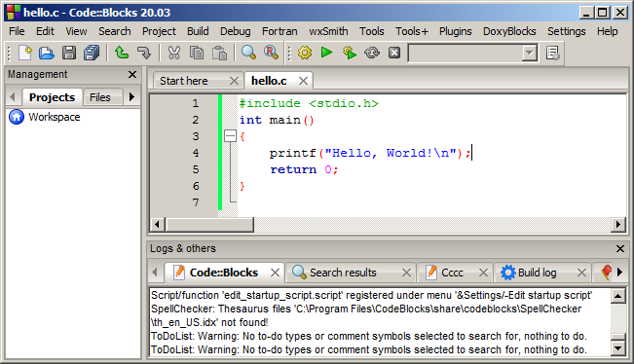The height and width of the screenshot is (364, 634).
Task: Click the 'return 0;' code line
Action: (304, 169)
